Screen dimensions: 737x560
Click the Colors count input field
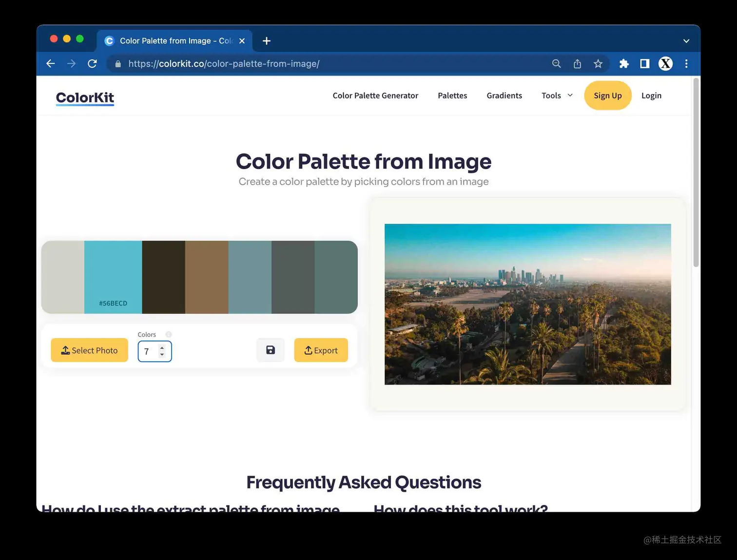click(x=155, y=351)
